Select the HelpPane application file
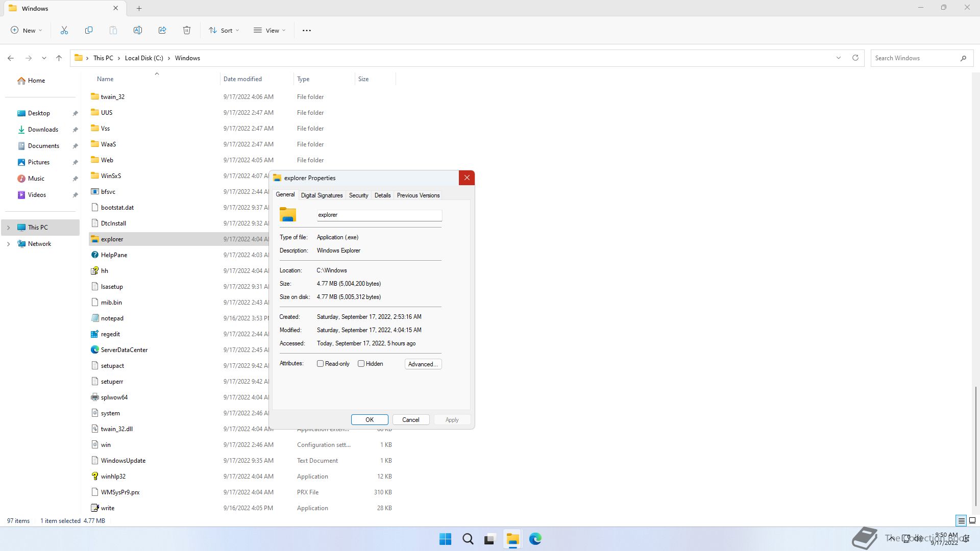 114,255
